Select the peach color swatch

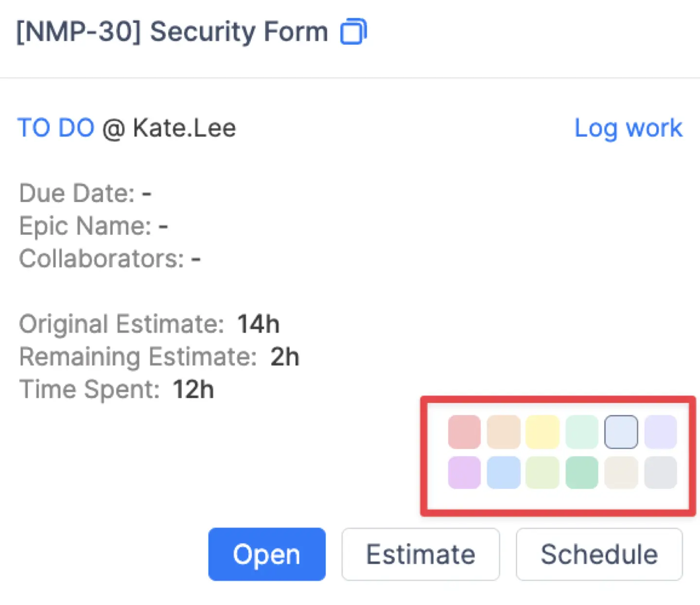tap(504, 432)
